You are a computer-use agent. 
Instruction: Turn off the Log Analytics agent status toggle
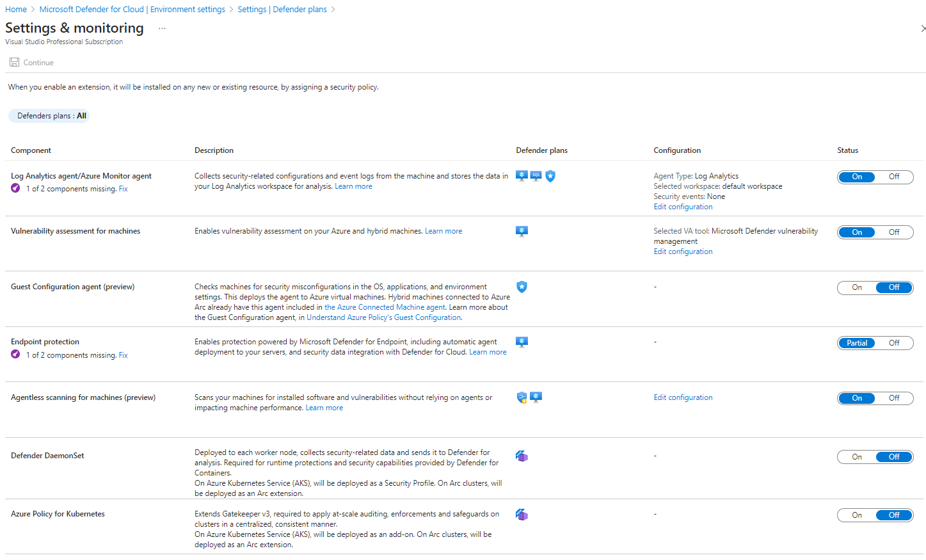pos(893,177)
